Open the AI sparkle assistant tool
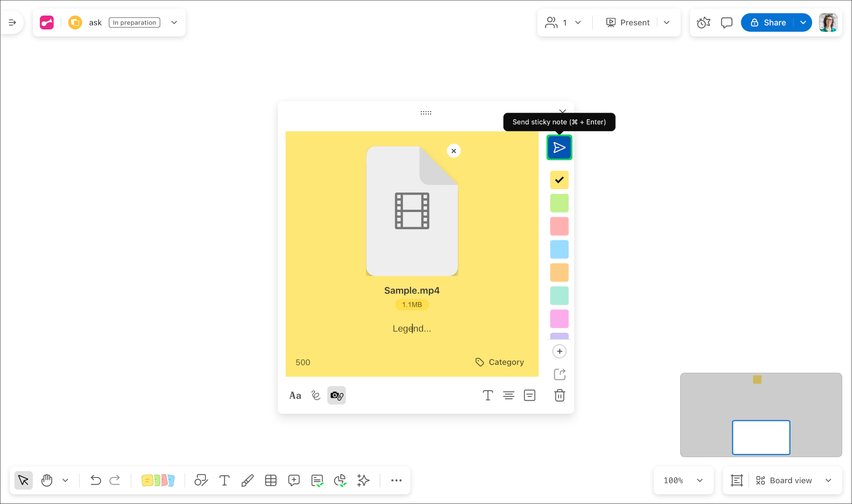Viewport: 852px width, 504px height. point(363,480)
